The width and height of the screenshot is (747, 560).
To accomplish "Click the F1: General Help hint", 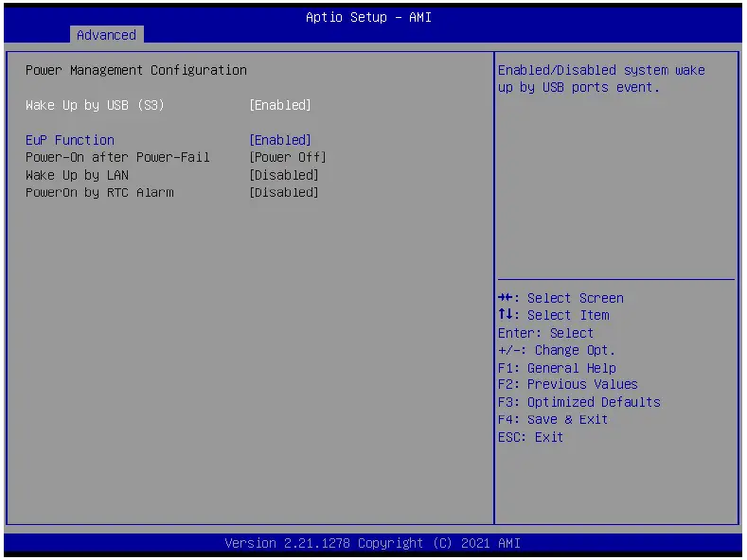I will click(x=557, y=368).
